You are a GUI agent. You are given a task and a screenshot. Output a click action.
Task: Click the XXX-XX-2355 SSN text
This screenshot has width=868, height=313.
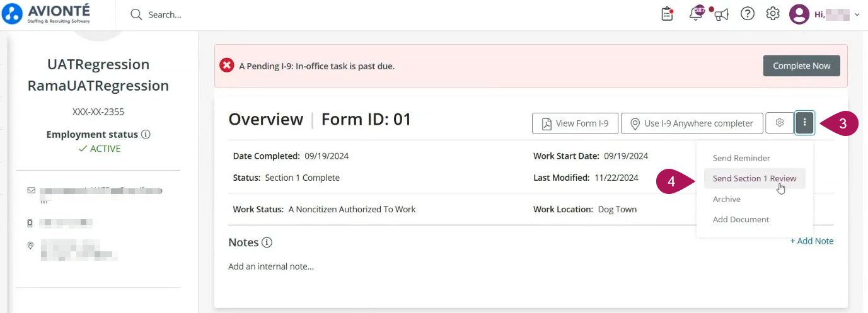pos(98,112)
